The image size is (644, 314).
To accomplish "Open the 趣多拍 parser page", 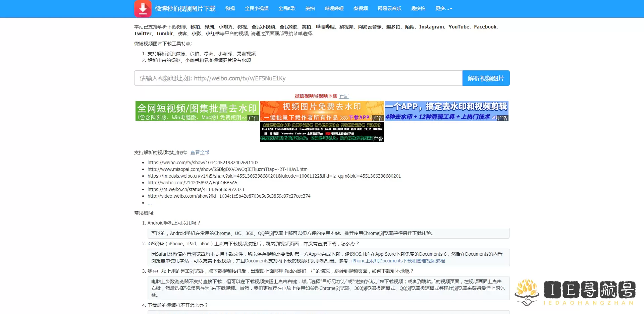I will coord(418,8).
